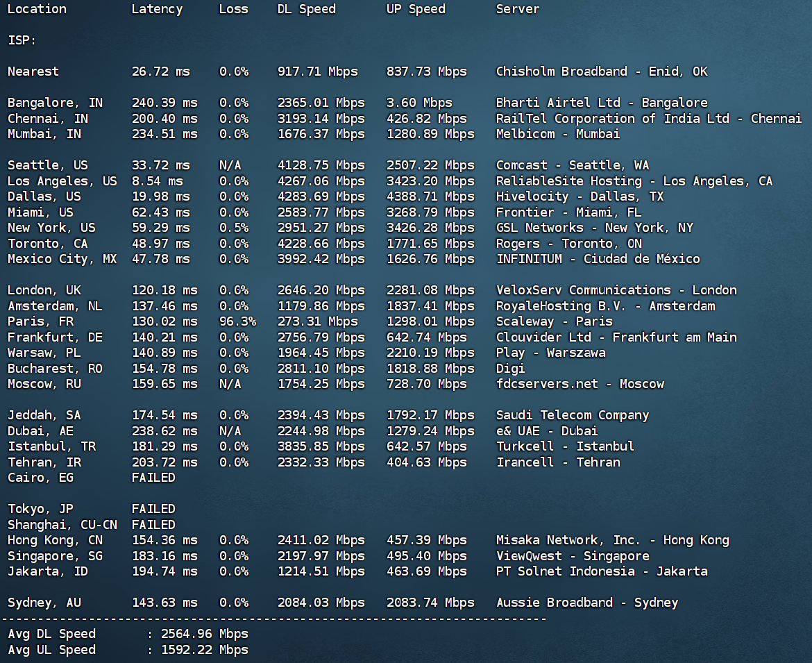
Task: Select 'Cairo, EG' location
Action: click(40, 478)
